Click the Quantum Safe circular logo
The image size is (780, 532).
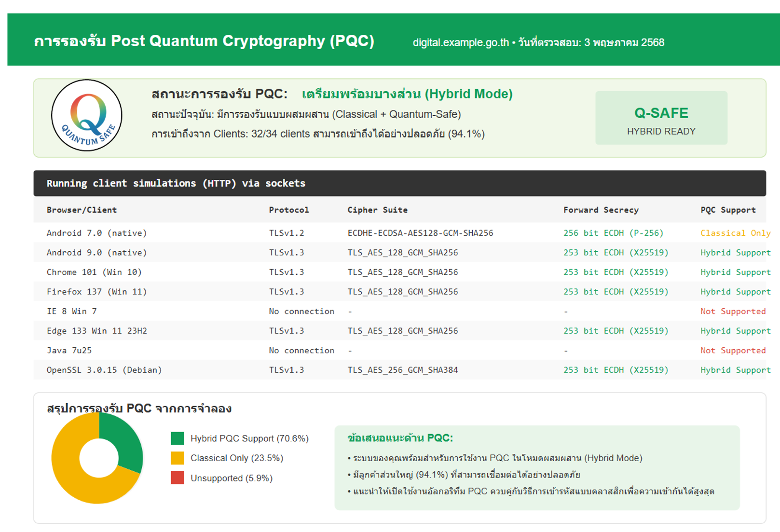click(87, 115)
